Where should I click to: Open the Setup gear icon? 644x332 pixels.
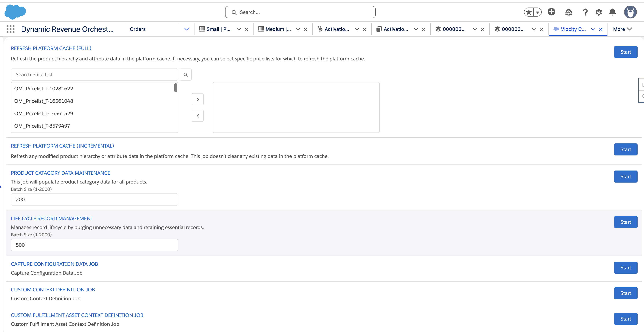point(599,12)
